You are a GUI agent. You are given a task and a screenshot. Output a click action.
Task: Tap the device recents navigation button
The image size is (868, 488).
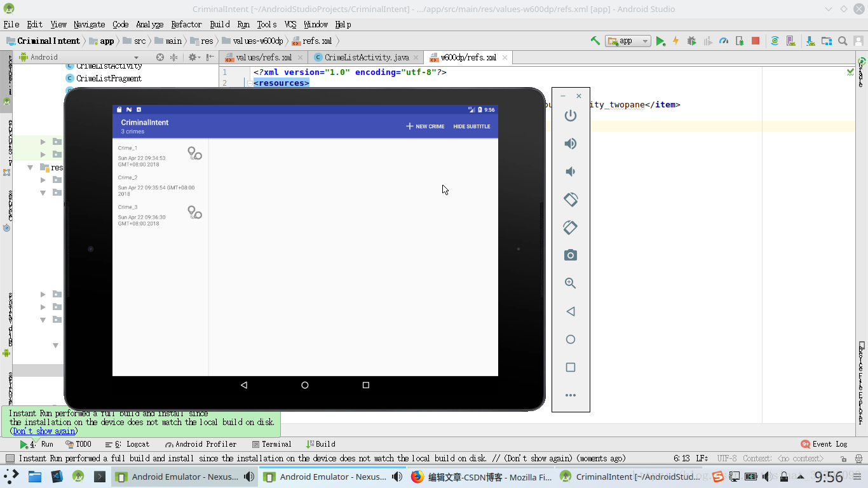coord(366,385)
